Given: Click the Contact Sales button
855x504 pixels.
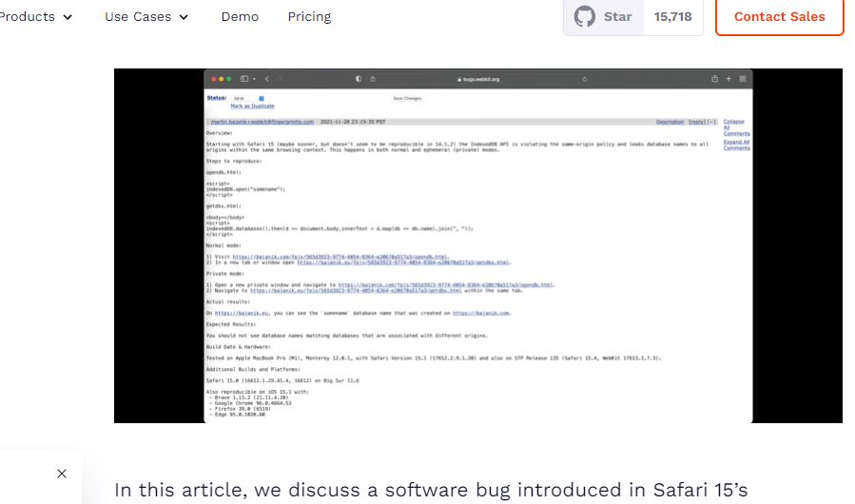Looking at the screenshot, I should 779,17.
